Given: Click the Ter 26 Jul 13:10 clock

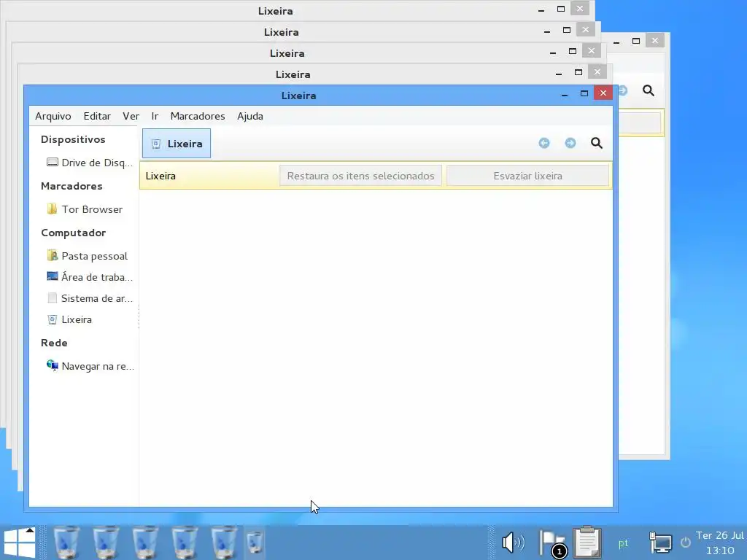Looking at the screenshot, I should (x=719, y=542).
